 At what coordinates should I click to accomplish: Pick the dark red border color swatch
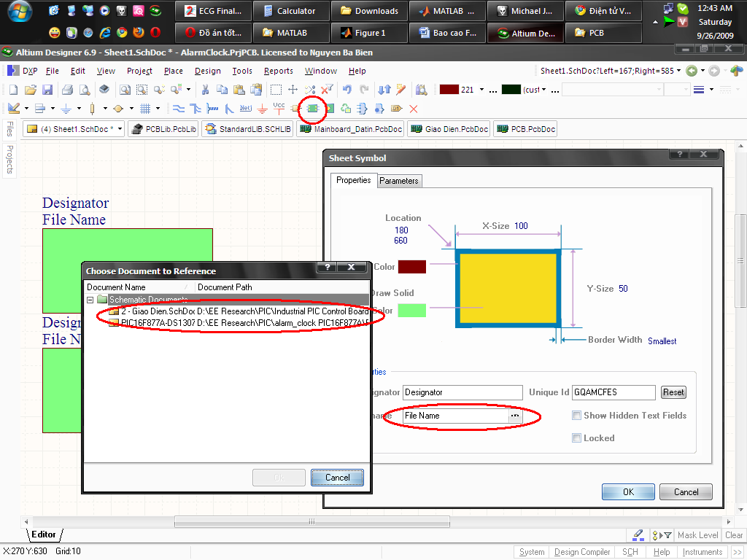click(x=412, y=267)
